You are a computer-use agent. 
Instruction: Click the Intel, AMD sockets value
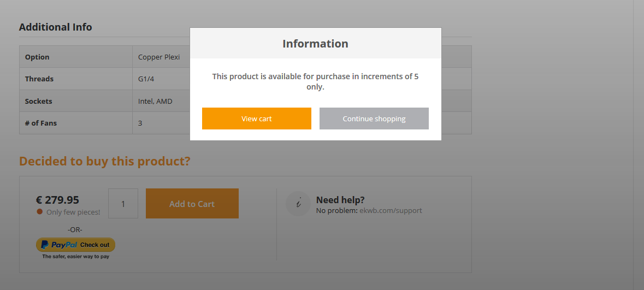tap(155, 101)
